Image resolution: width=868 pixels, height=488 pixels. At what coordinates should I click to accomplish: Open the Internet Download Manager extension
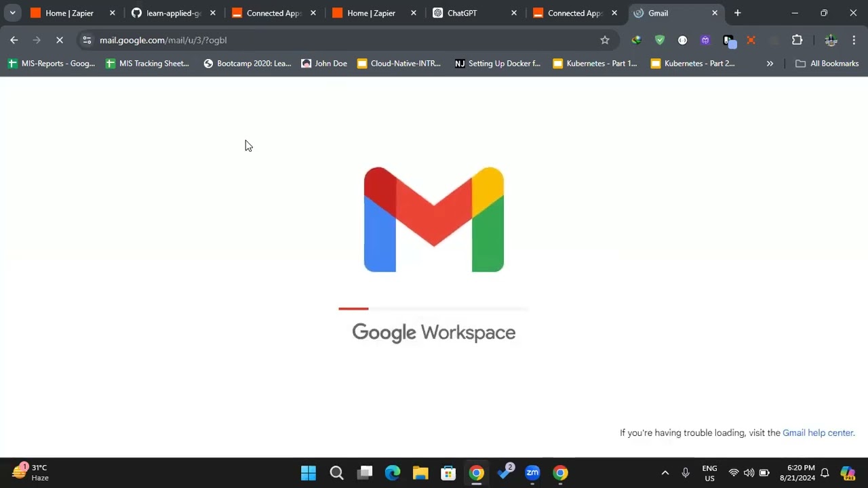pos(636,40)
